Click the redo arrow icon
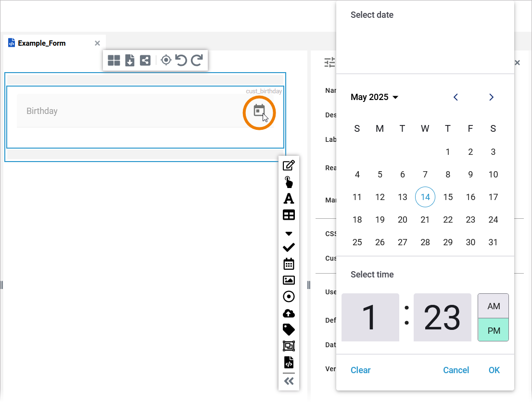This screenshot has width=532, height=402. (197, 60)
